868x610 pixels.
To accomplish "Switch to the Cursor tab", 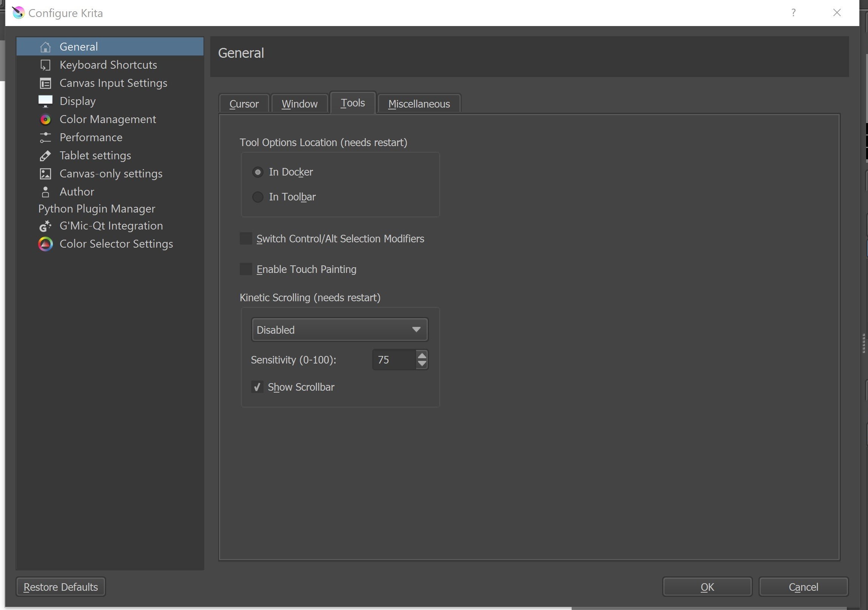I will (244, 103).
